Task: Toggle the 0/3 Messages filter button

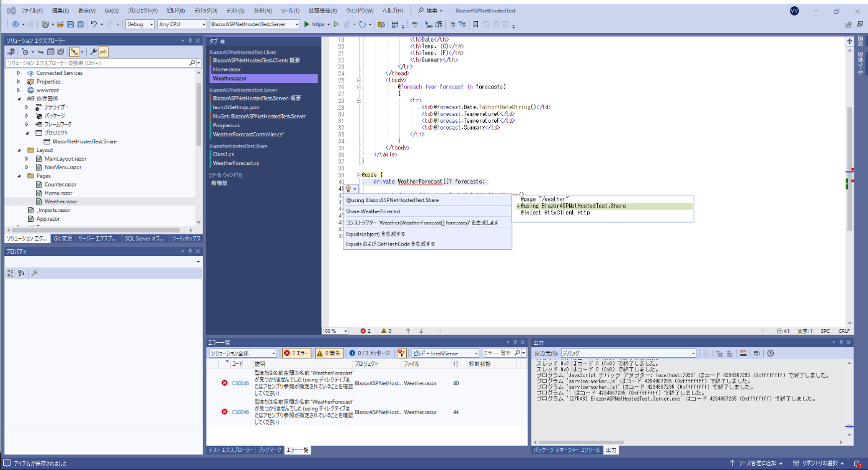Action: (x=370, y=353)
